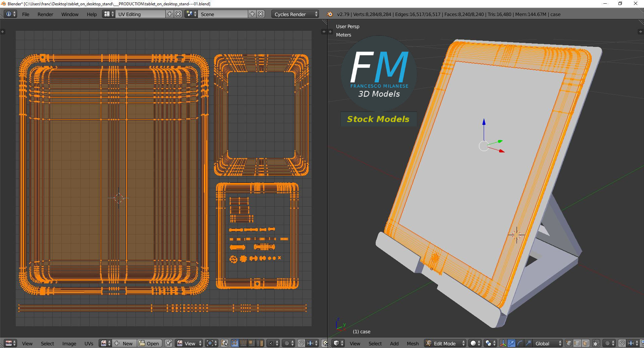Open the File menu
The width and height of the screenshot is (644, 348).
click(25, 14)
